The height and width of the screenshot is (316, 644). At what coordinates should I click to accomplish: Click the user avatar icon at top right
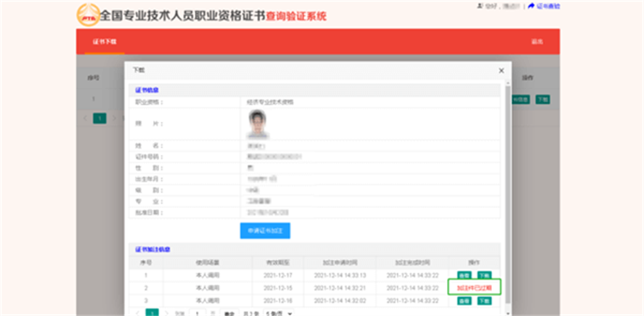[x=479, y=6]
